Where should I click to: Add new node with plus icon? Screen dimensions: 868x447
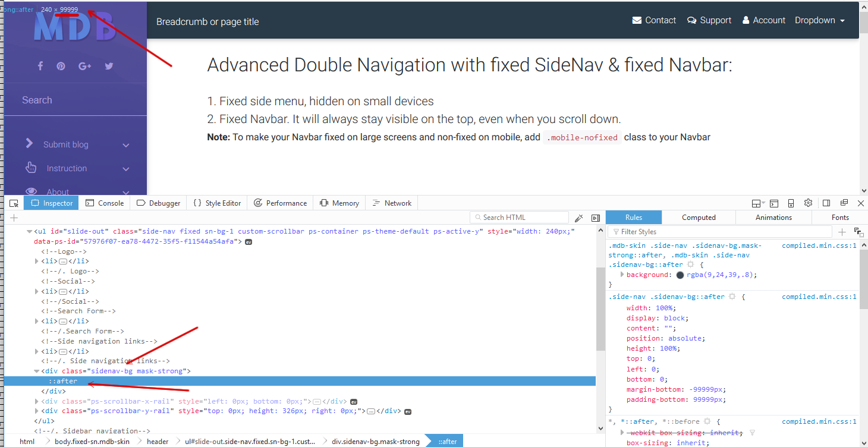coord(14,218)
